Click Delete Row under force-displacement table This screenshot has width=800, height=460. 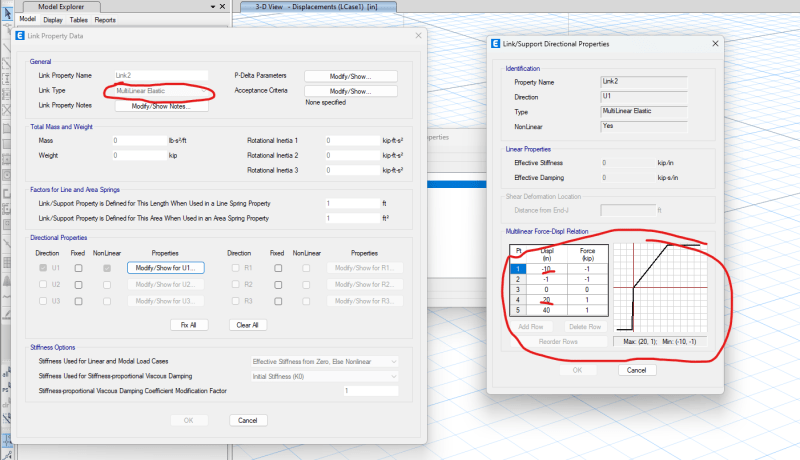tap(585, 326)
